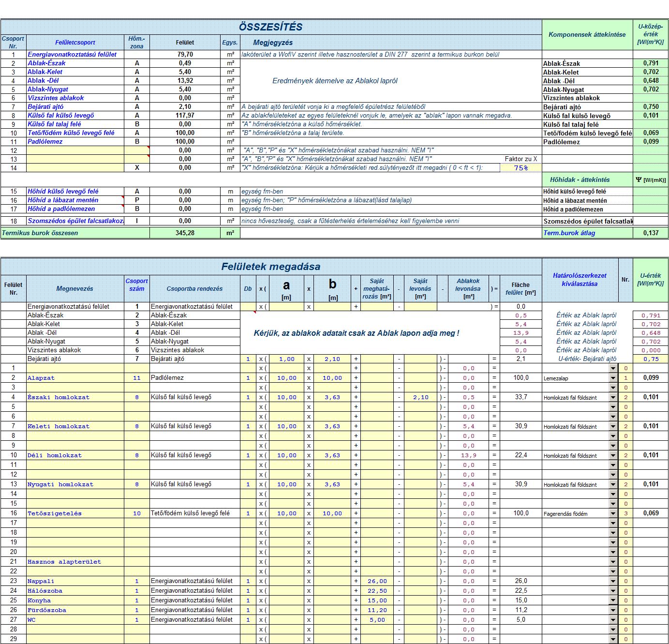Click Nappali's 26,00 own-area cell
The width and height of the screenshot is (669, 644).
[x=377, y=581]
